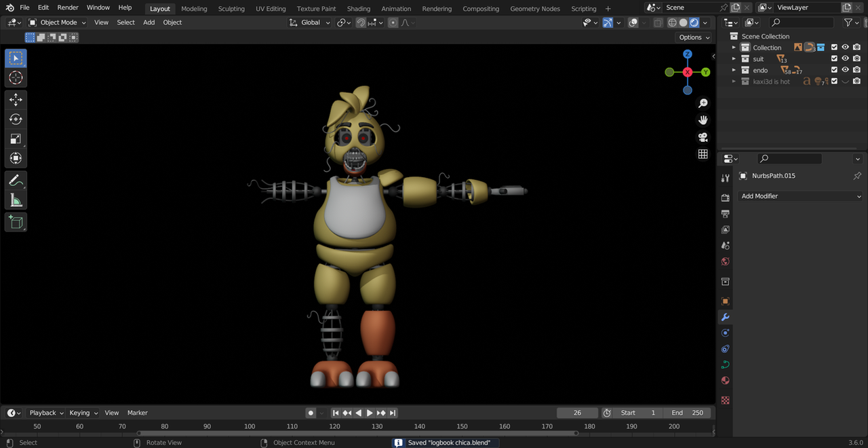
Task: Open the Add Modifier dropdown
Action: click(801, 196)
